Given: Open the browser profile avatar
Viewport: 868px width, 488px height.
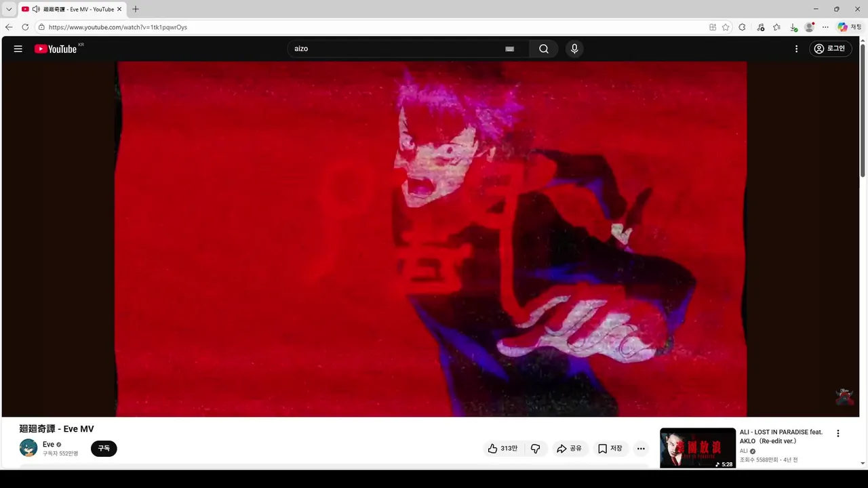Looking at the screenshot, I should coord(809,27).
